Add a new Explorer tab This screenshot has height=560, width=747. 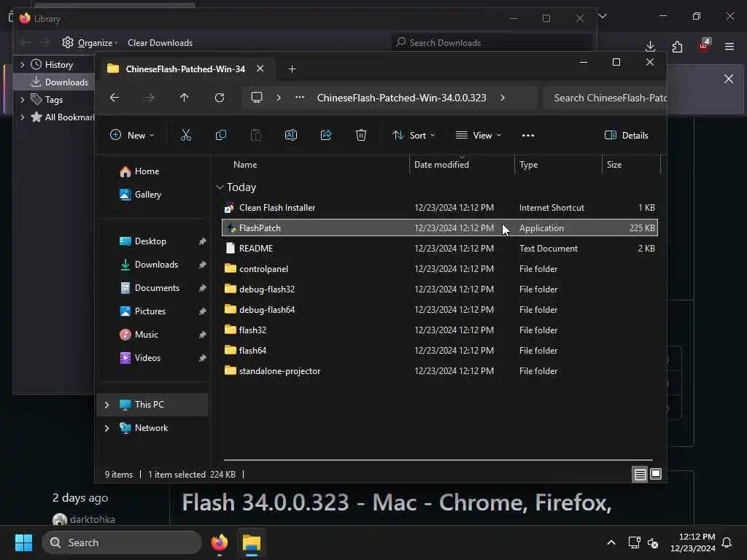pos(292,69)
